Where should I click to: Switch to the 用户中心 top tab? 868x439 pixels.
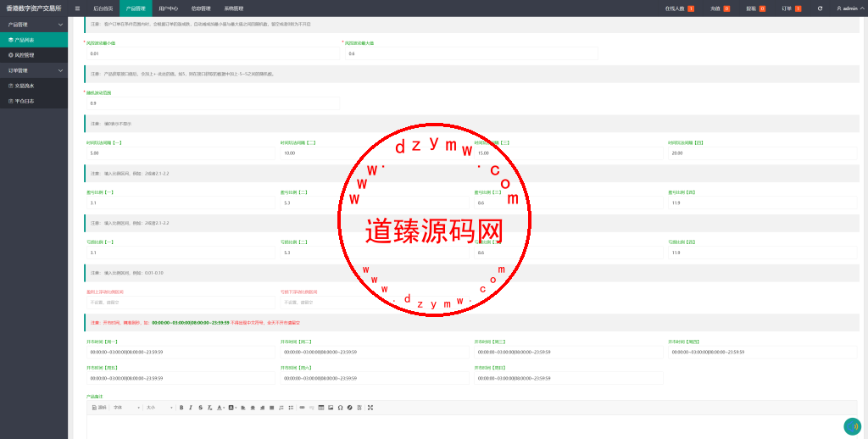(x=169, y=8)
